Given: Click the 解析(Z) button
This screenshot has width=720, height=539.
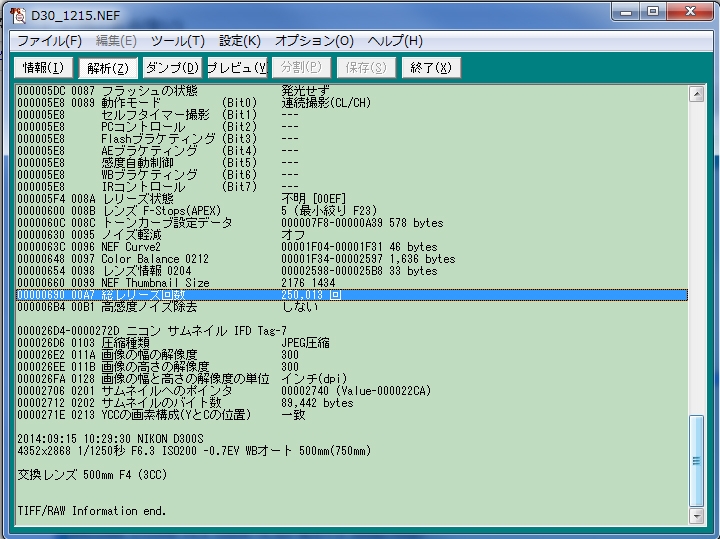Looking at the screenshot, I should pyautogui.click(x=108, y=68).
